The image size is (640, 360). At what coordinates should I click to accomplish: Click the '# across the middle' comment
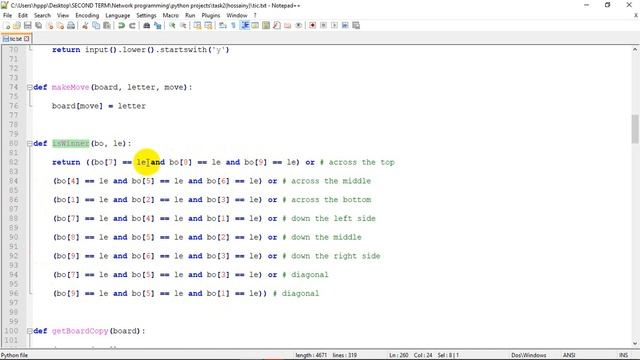point(327,181)
